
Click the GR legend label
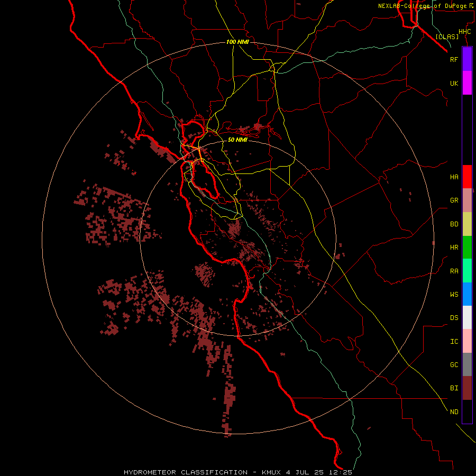[454, 200]
